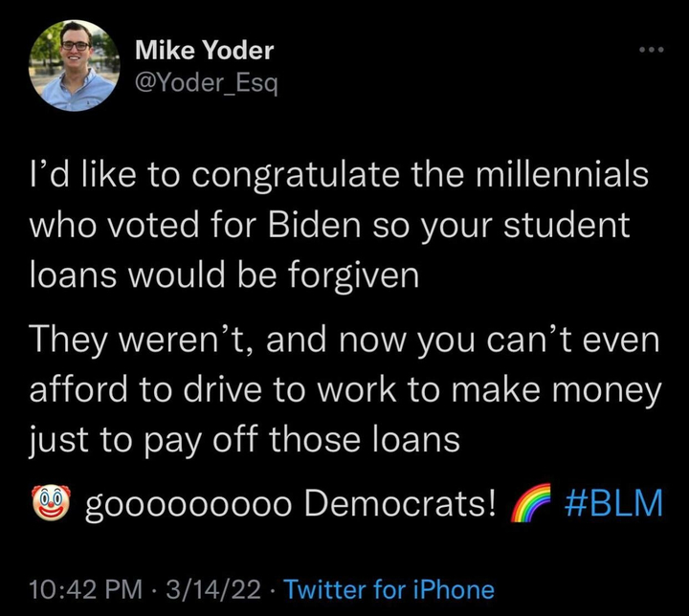Open the three-dot more options menu
Viewport: 689px width, 616px height.
(x=653, y=48)
